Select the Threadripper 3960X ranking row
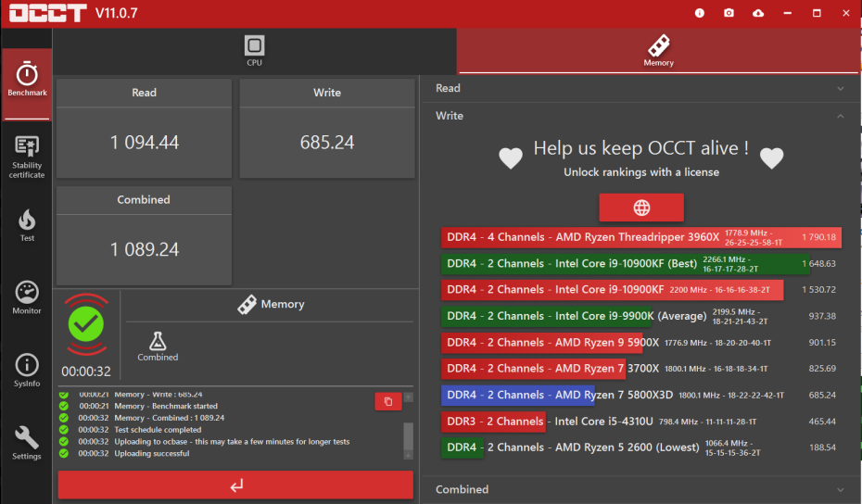 641,237
